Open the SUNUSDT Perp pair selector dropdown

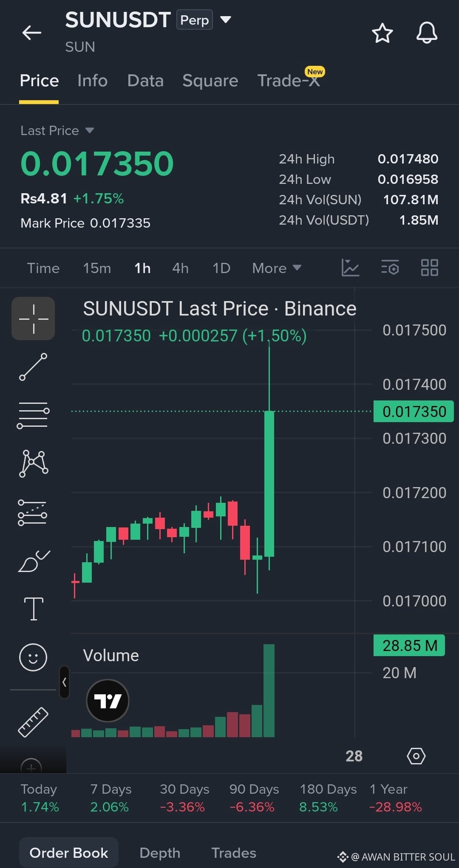point(226,20)
